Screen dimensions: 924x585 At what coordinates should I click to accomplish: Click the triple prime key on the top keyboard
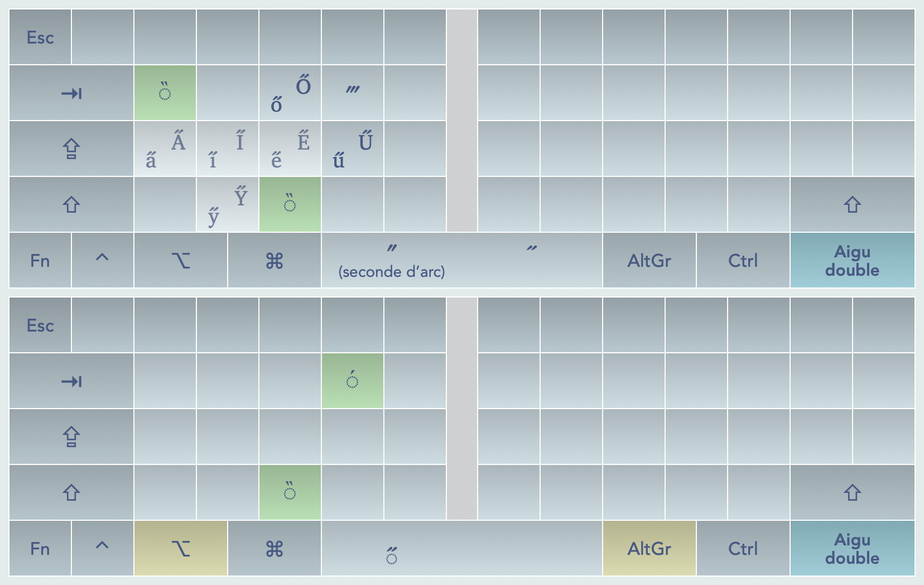(353, 93)
